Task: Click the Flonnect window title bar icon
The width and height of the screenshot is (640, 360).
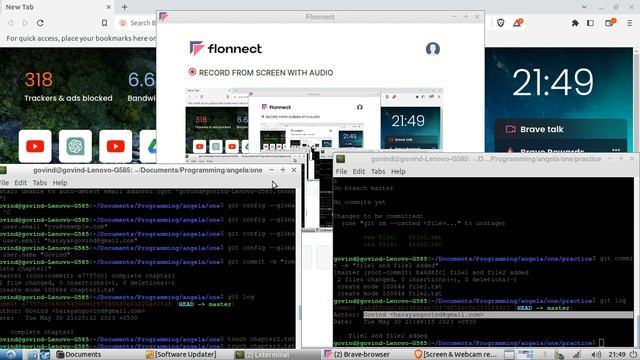Action: coord(164,16)
